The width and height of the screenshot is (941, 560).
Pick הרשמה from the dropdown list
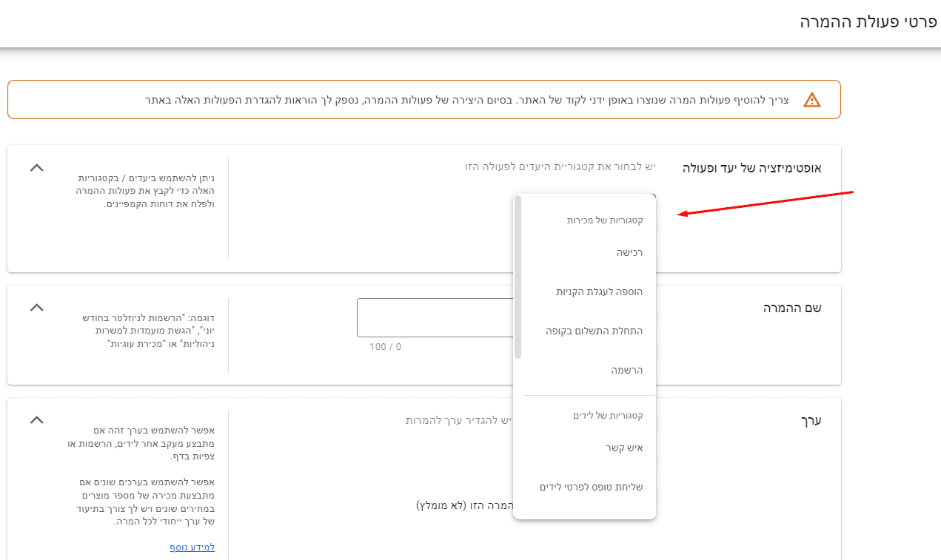click(584, 371)
